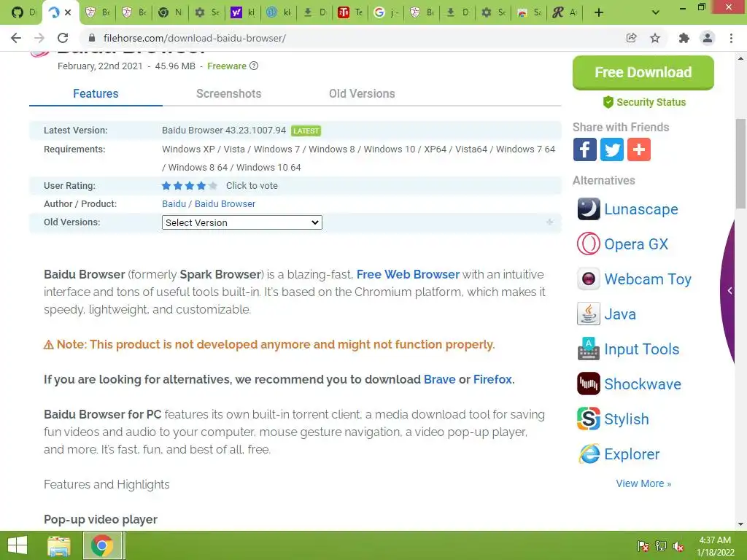747x560 pixels.
Task: Click View More alternatives link
Action: pyautogui.click(x=643, y=483)
